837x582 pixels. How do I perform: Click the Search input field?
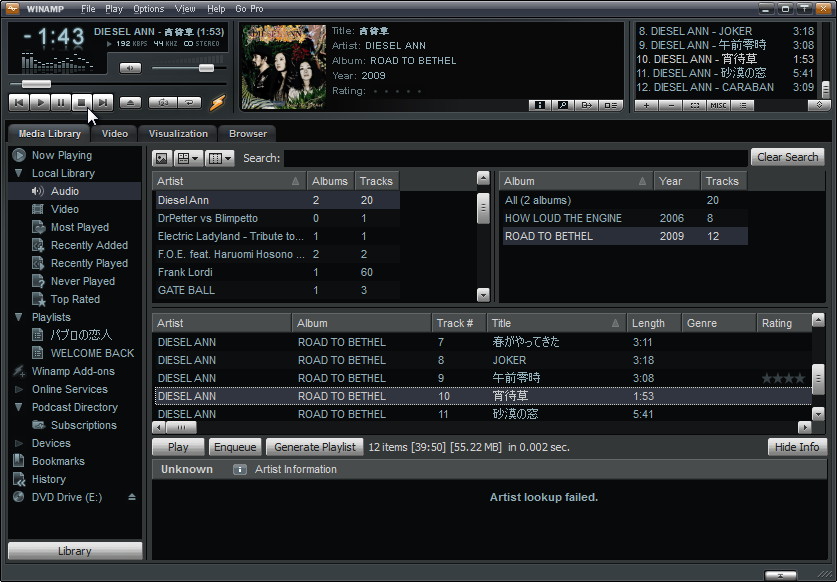point(515,158)
